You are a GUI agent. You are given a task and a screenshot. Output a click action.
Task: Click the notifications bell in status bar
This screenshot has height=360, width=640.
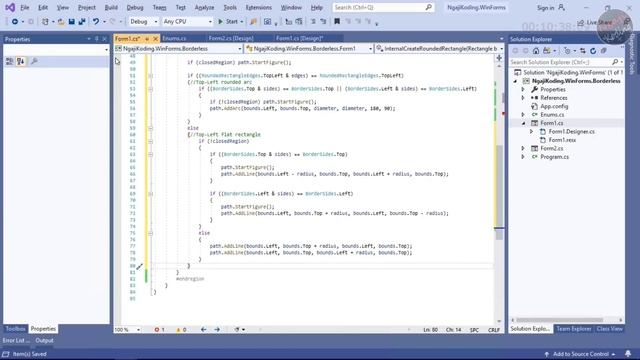pos(628,354)
